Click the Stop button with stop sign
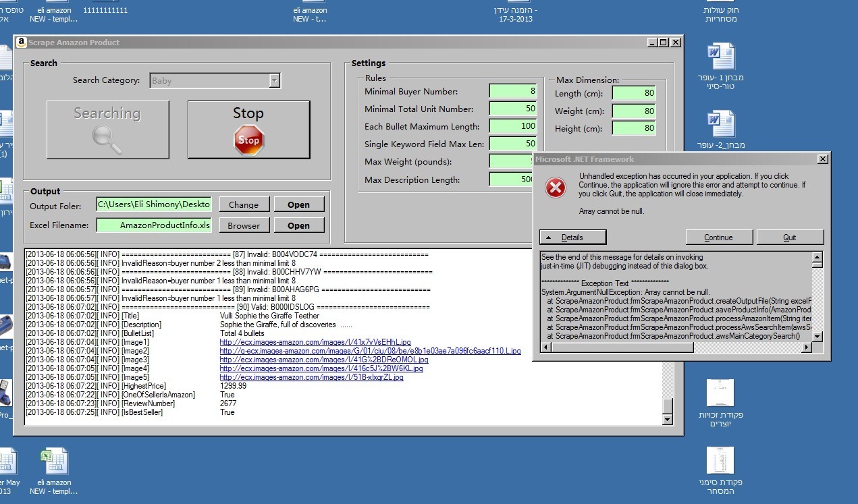 tap(248, 130)
